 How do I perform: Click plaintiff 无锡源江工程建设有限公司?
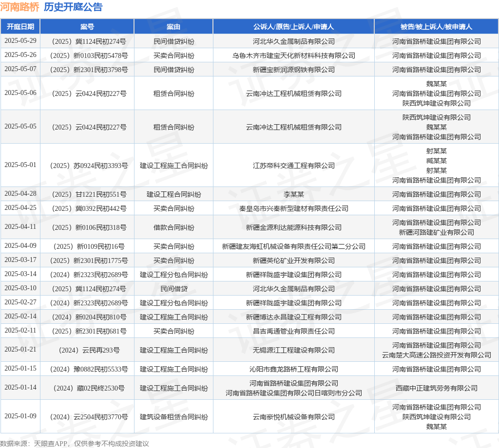pyautogui.click(x=294, y=350)
